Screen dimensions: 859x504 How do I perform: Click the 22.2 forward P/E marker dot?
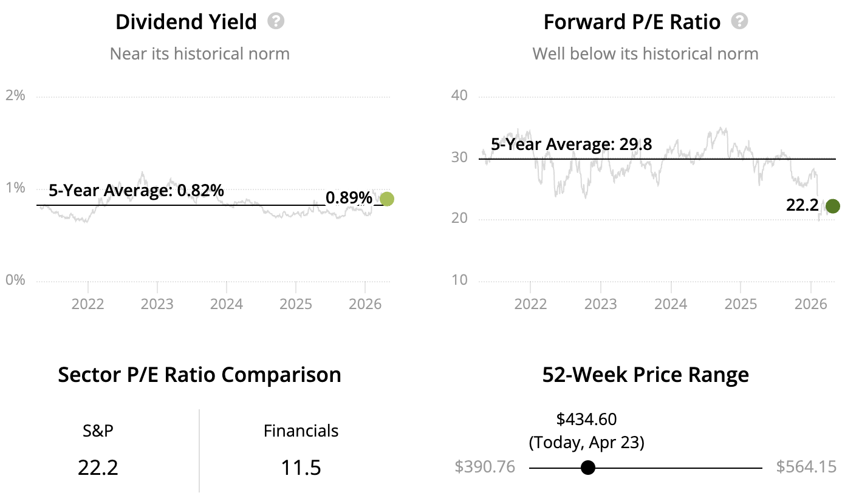click(832, 206)
